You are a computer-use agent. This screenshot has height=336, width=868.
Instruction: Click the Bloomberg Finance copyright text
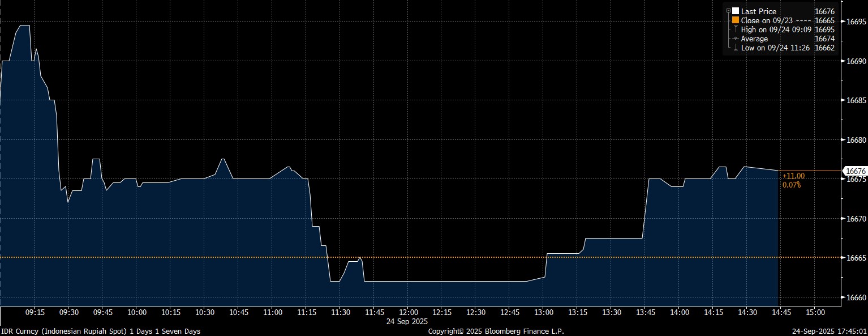[x=496, y=331]
